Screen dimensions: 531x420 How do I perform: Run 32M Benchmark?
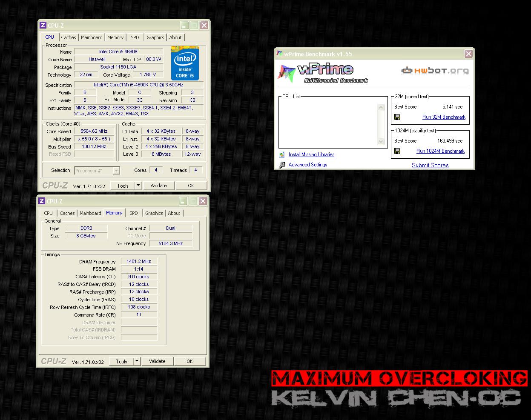(444, 117)
